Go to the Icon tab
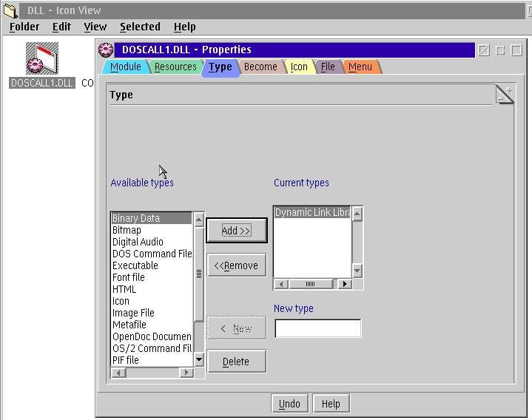Image resolution: width=532 pixels, height=420 pixels. (299, 67)
